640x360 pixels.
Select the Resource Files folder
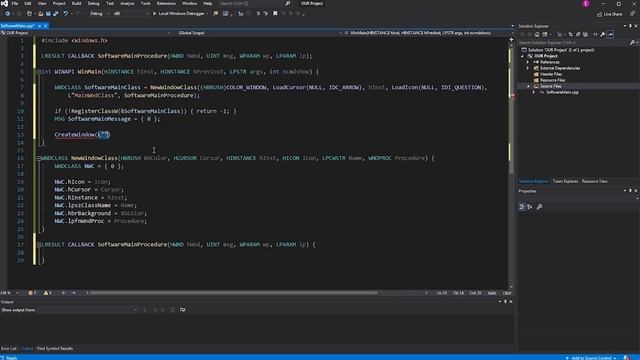click(553, 80)
